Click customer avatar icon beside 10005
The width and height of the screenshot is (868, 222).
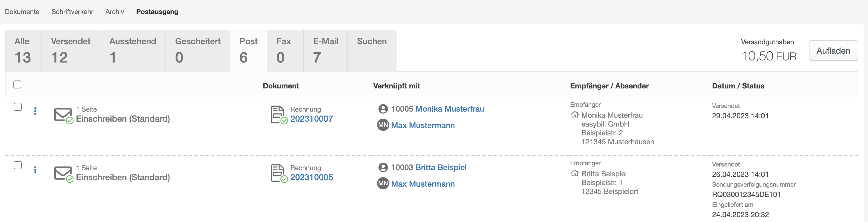pyautogui.click(x=383, y=109)
